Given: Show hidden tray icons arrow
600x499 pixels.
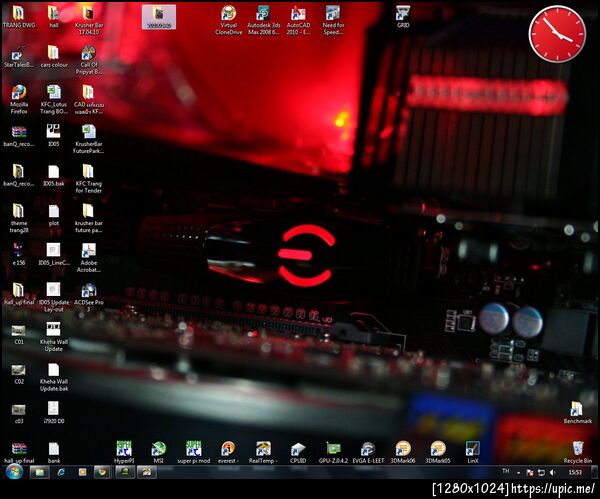Looking at the screenshot, I should (x=518, y=473).
